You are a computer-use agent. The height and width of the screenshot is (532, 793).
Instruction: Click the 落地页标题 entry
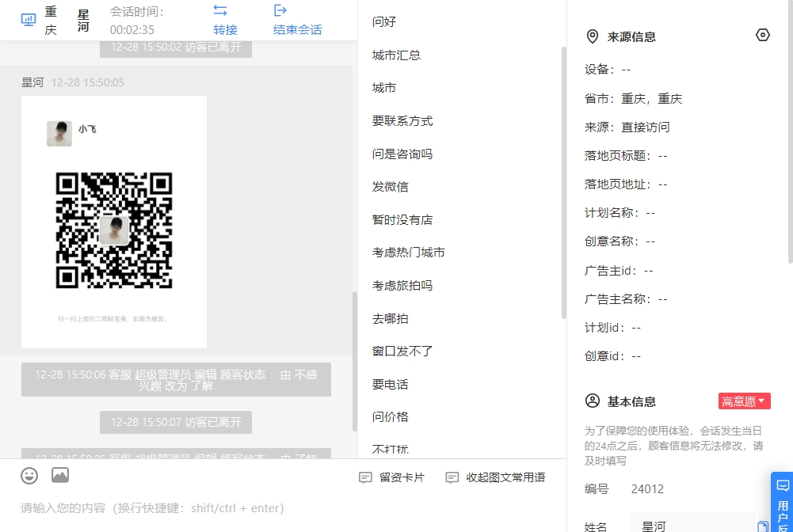pos(626,156)
